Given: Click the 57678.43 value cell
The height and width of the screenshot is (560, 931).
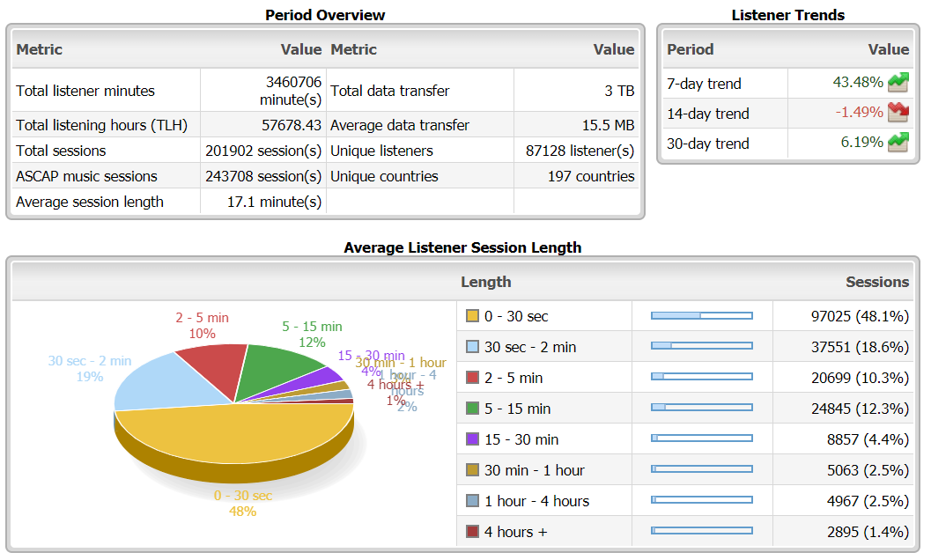Looking at the screenshot, I should pos(292,125).
